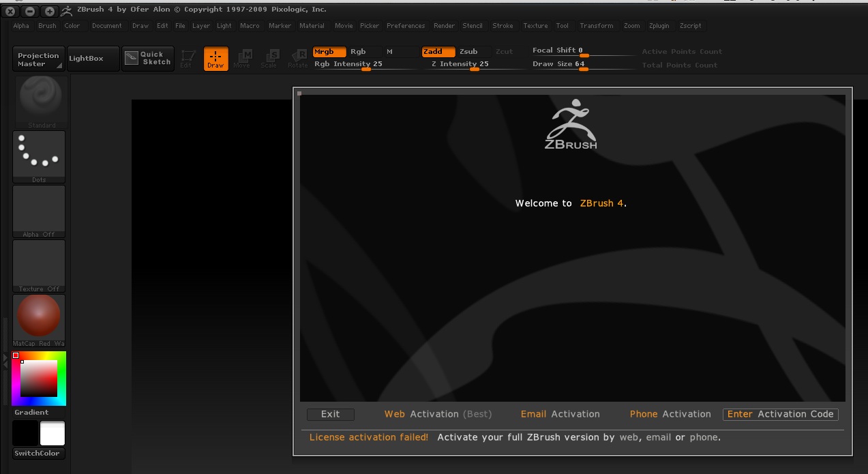Toggle Zadd mode
The image size is (868, 474).
tap(439, 52)
